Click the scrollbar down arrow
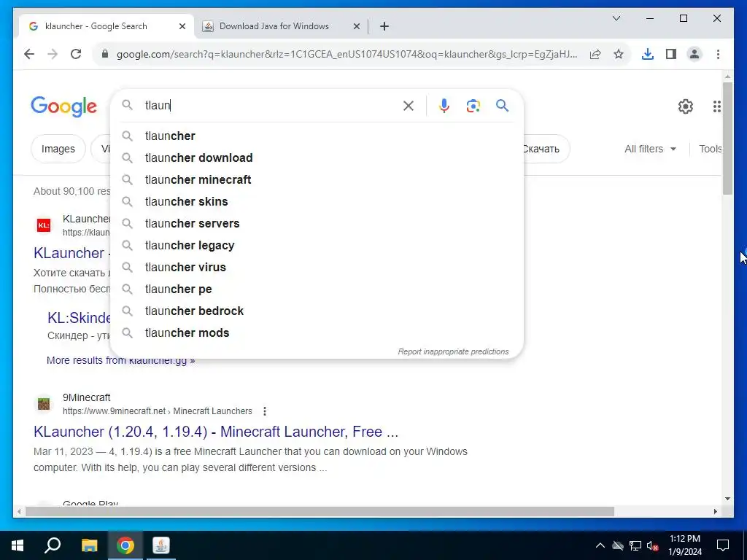The height and width of the screenshot is (560, 747). 727,499
